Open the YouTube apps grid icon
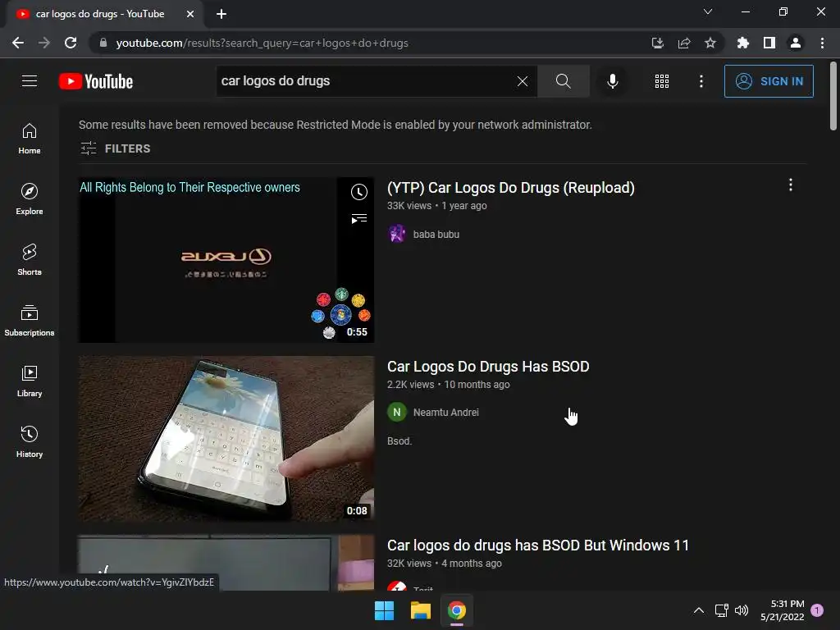 tap(662, 81)
